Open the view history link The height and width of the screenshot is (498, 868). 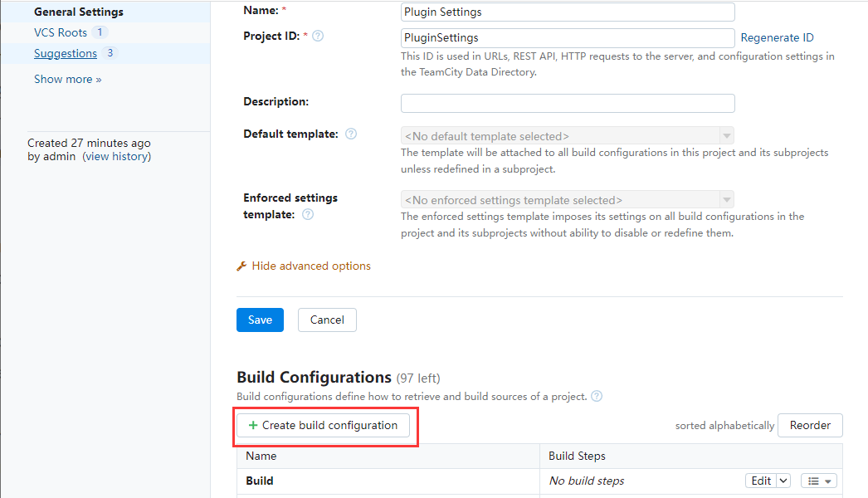click(117, 156)
